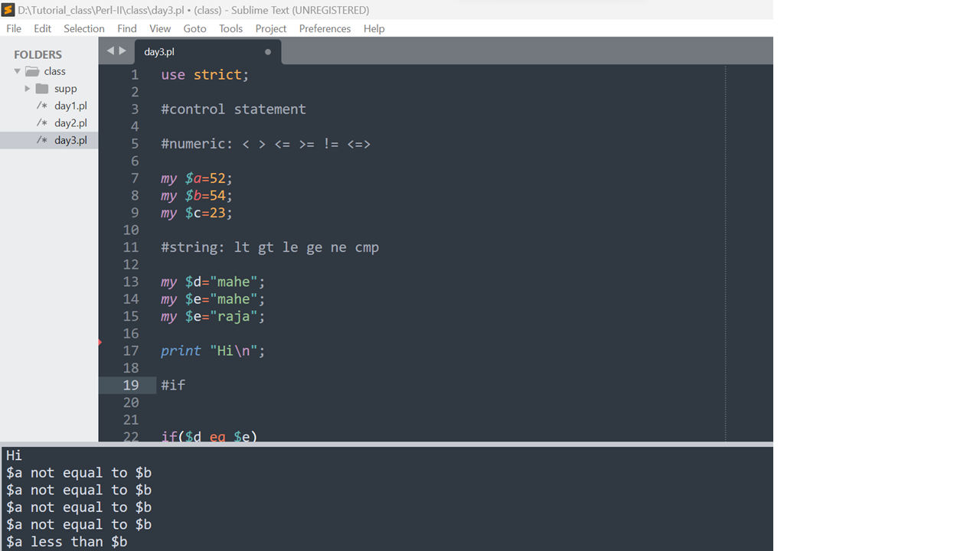Switch to the day3.pl tab

159,52
